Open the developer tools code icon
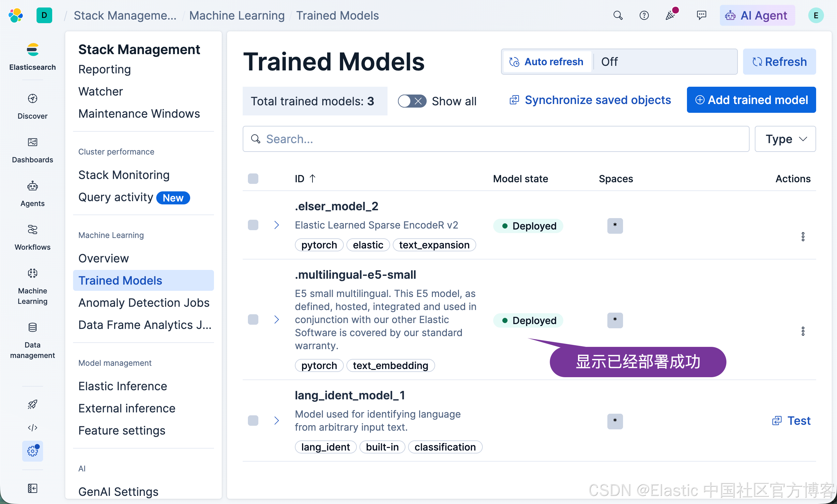The width and height of the screenshot is (837, 504). click(x=33, y=428)
